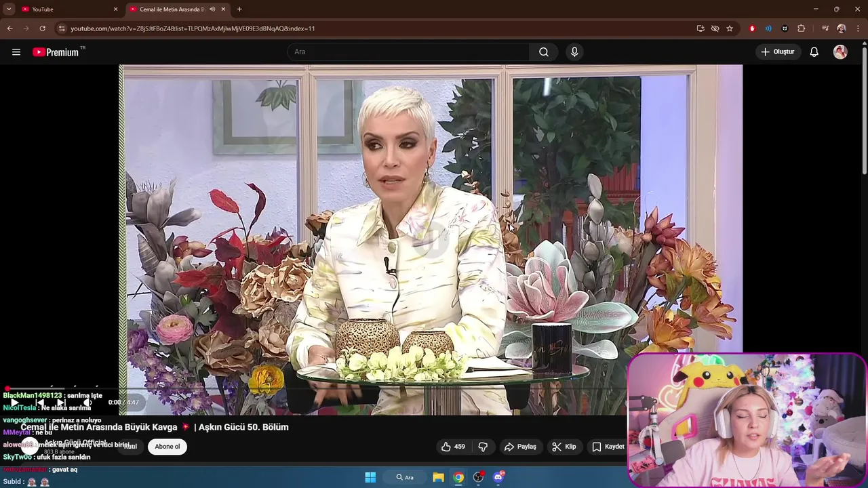Viewport: 868px width, 488px height.
Task: Dislike the video with thumbs down
Action: click(483, 447)
